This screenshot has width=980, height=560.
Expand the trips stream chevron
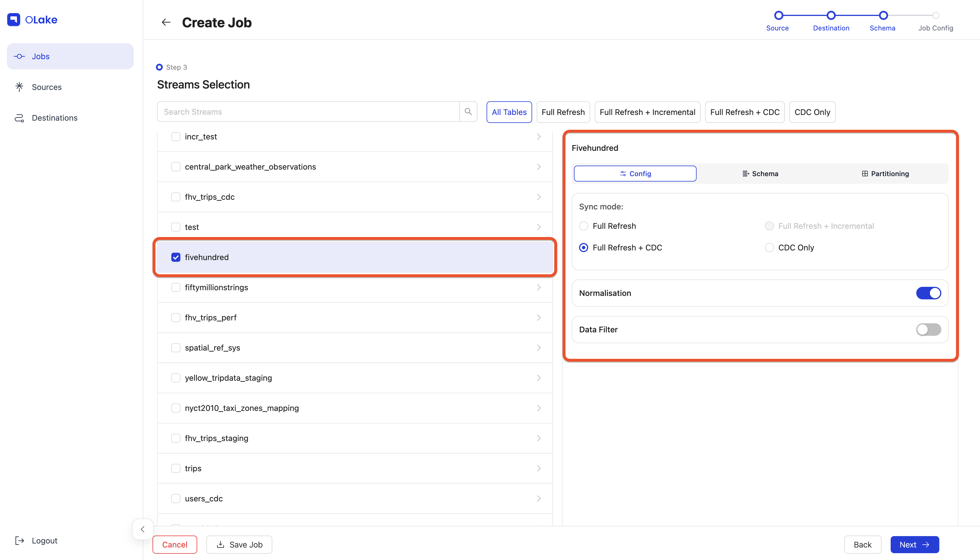coord(538,468)
